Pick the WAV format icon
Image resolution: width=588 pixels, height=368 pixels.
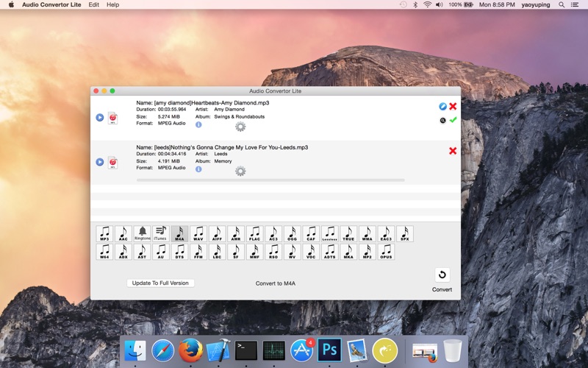coord(198,233)
